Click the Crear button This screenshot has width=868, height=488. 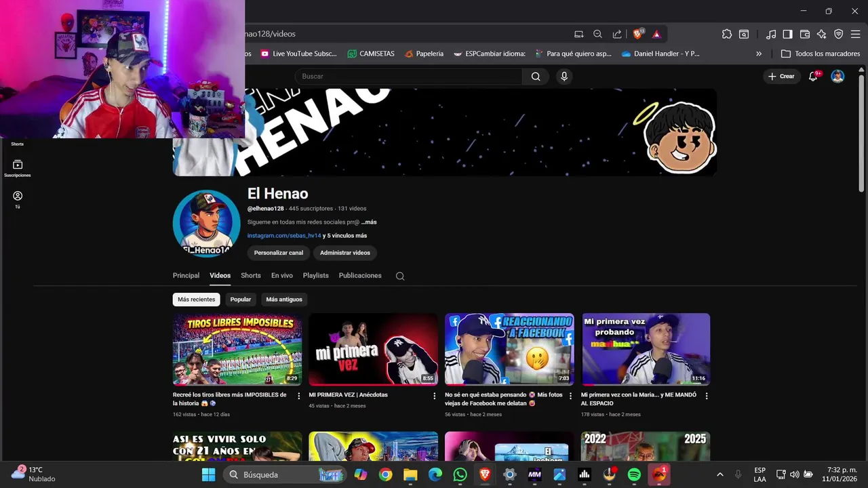coord(781,77)
